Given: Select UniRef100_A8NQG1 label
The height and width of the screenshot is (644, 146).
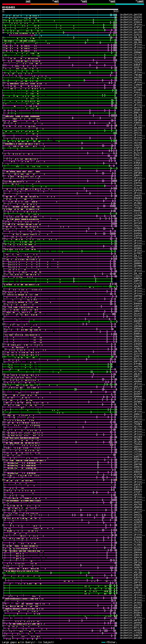Looking at the screenshot, I should coord(131,40).
